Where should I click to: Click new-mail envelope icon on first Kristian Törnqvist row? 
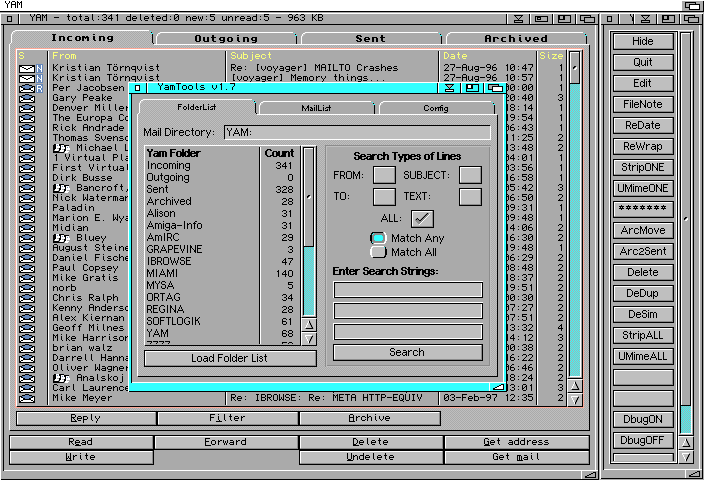(26, 68)
